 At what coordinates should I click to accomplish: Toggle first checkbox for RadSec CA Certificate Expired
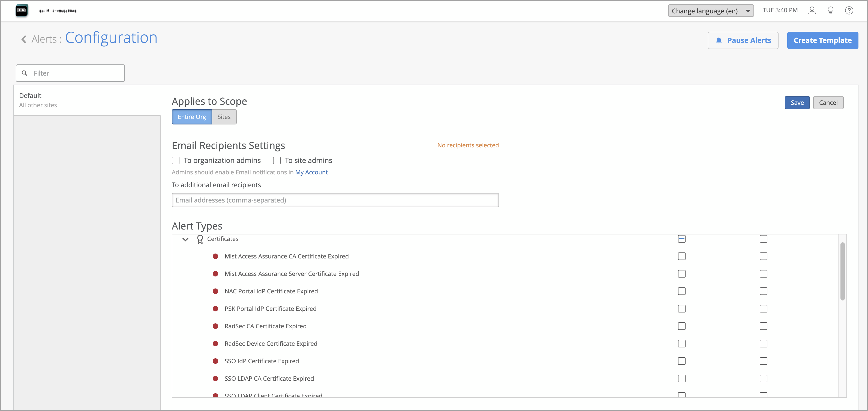click(x=681, y=326)
